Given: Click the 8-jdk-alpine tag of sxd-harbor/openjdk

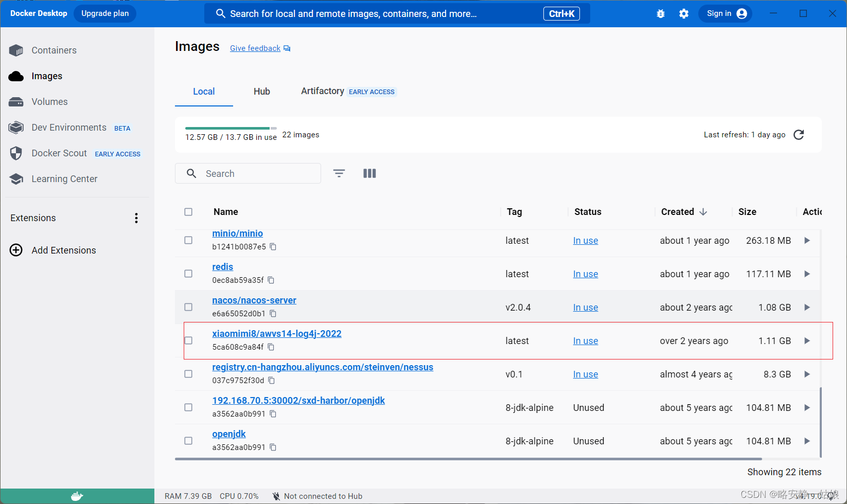Looking at the screenshot, I should tap(530, 408).
